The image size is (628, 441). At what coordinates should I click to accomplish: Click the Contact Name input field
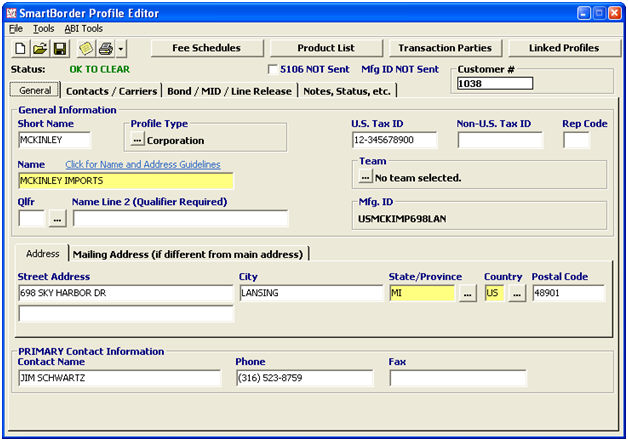[x=120, y=378]
